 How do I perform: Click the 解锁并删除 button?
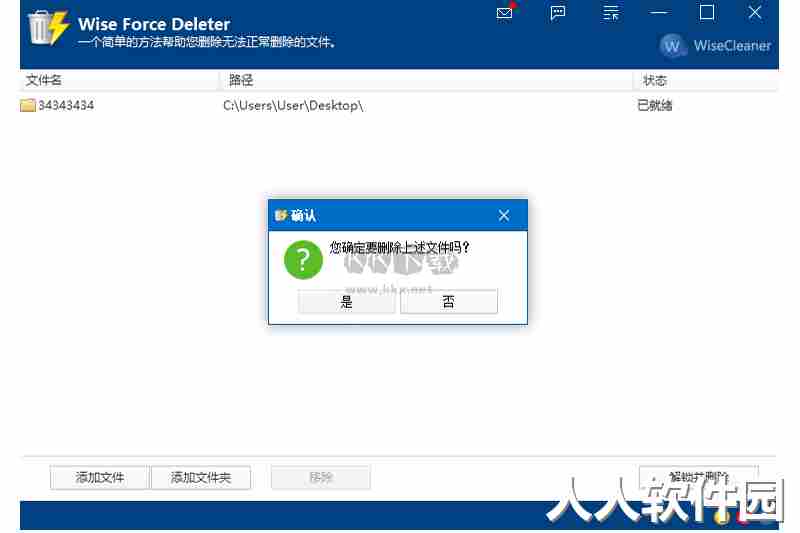[698, 477]
